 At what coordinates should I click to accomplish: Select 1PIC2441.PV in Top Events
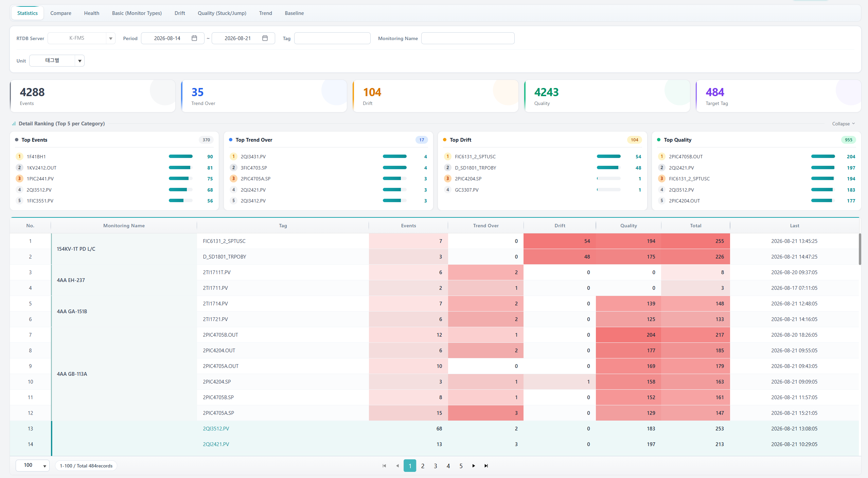click(40, 179)
